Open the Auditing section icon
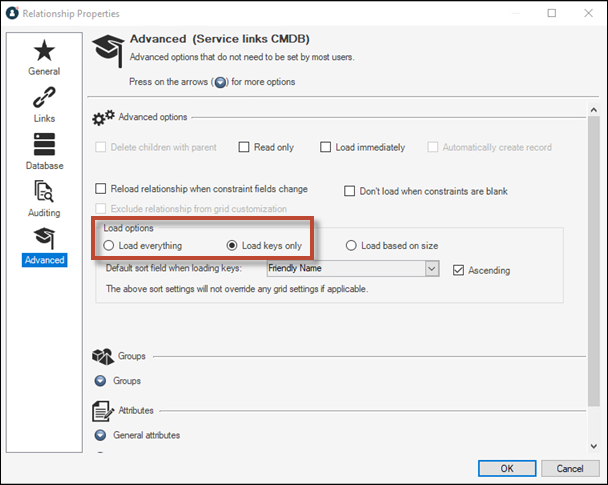The width and height of the screenshot is (608, 485). [44, 192]
